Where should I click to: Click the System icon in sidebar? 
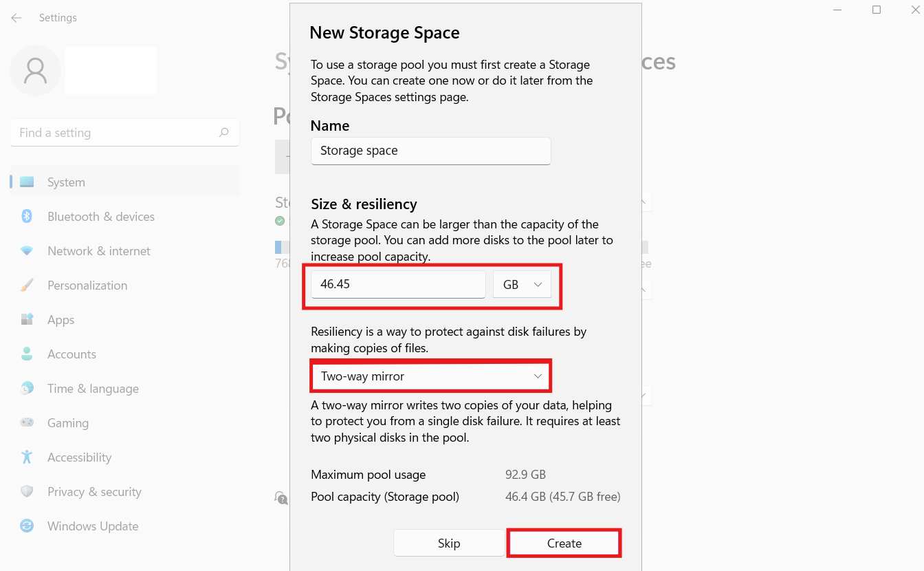pyautogui.click(x=27, y=182)
